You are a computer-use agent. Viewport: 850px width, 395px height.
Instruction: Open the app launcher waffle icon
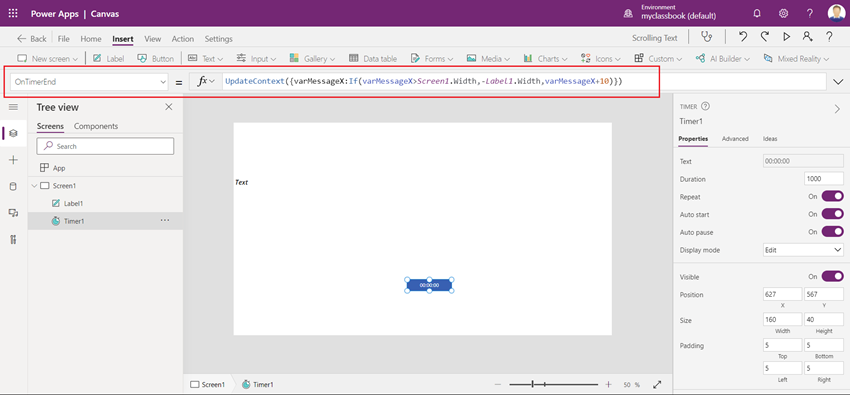point(13,14)
